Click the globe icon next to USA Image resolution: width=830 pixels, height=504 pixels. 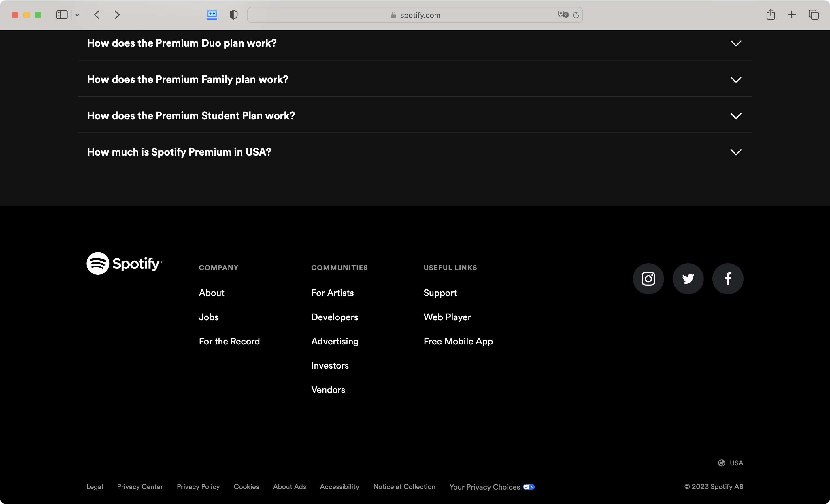pyautogui.click(x=722, y=463)
